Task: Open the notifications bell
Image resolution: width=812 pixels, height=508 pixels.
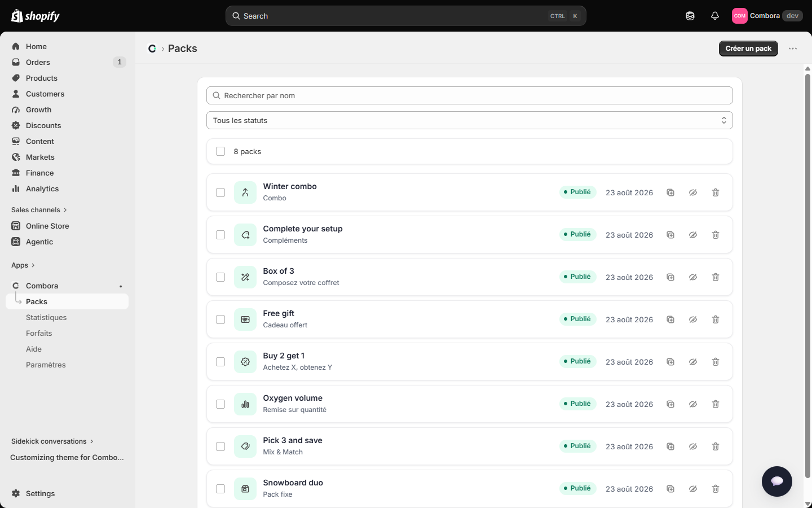Action: (x=715, y=16)
